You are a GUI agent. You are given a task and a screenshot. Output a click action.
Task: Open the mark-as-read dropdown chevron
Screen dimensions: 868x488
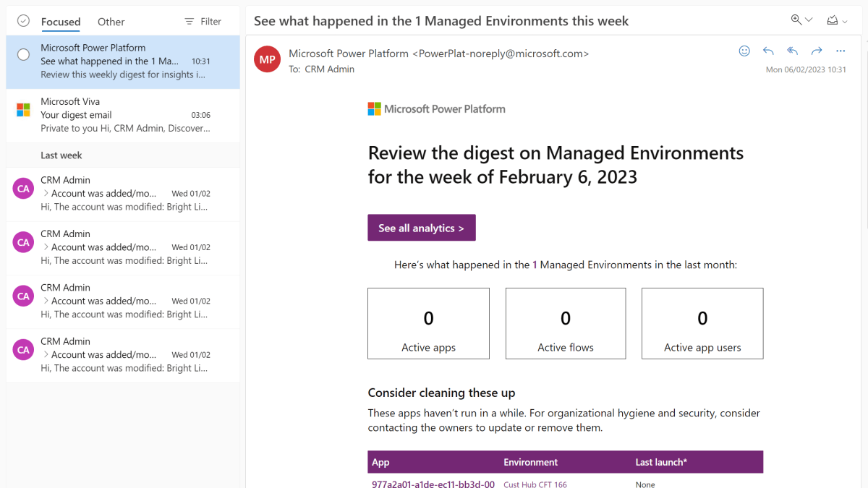(843, 20)
